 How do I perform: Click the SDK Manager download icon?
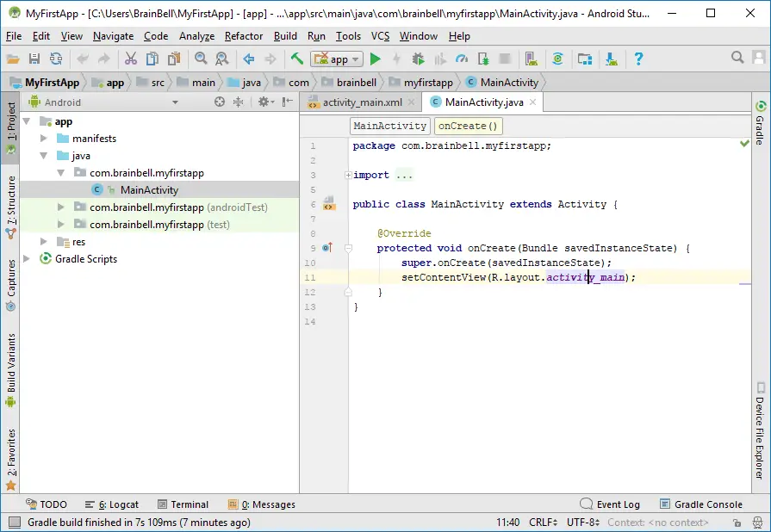pos(611,59)
